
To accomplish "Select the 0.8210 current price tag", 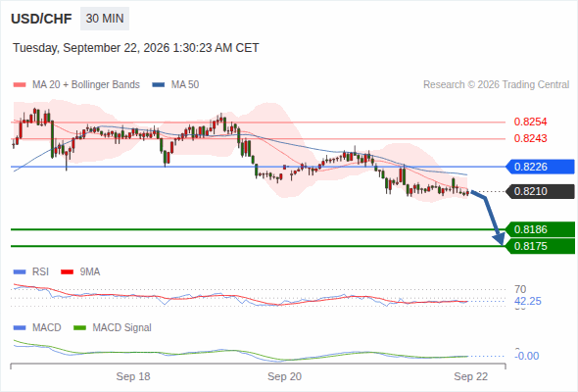I will point(540,191).
